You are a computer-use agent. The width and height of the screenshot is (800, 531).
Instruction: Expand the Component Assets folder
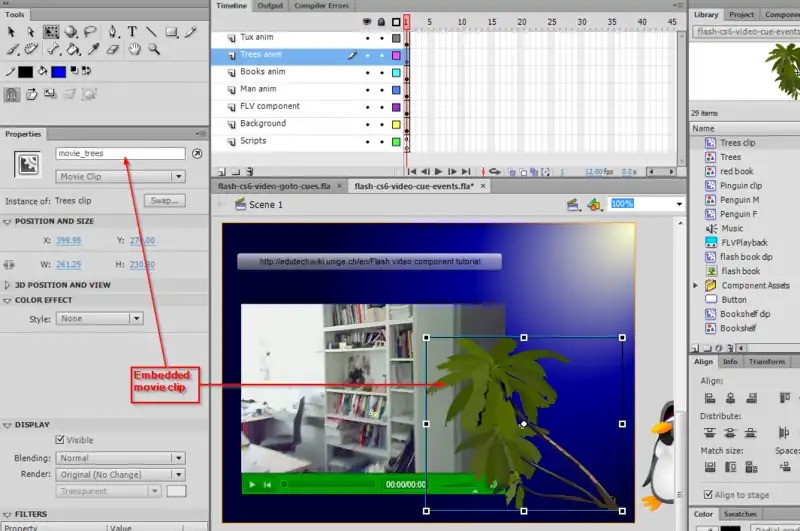point(696,285)
